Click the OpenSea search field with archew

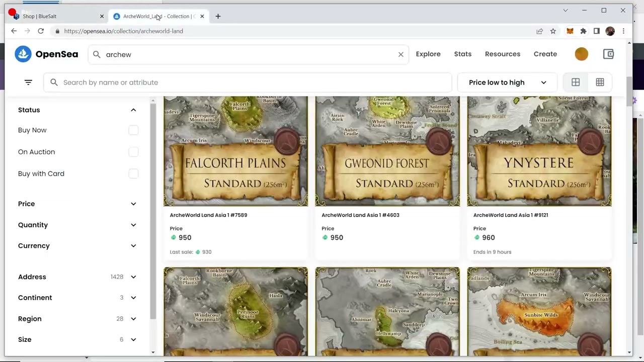tap(249, 54)
